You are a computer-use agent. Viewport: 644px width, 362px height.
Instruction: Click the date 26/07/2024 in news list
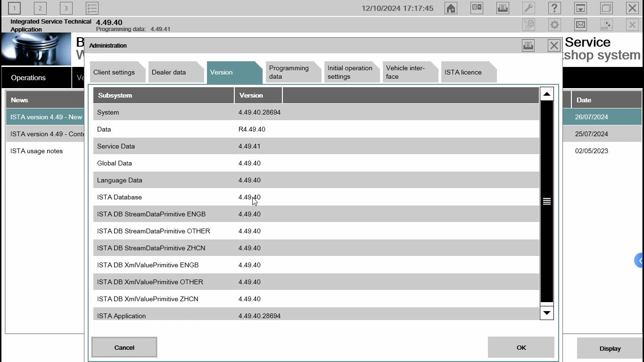click(x=591, y=117)
